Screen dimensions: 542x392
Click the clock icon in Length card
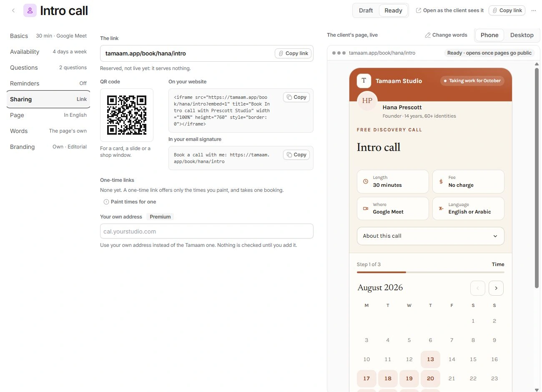[366, 181]
